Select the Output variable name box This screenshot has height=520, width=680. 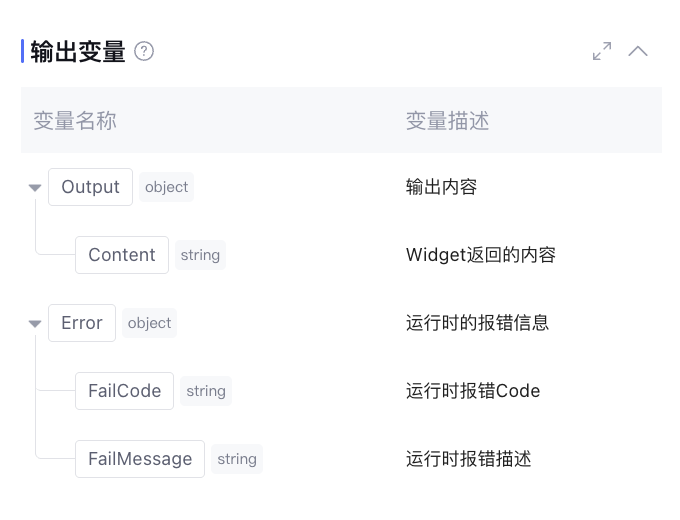coord(90,187)
